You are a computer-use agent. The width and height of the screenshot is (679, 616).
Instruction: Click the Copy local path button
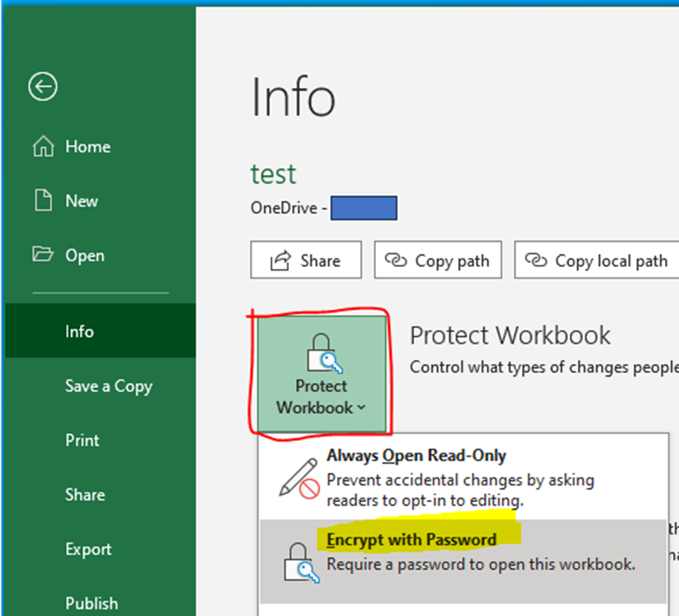click(596, 260)
